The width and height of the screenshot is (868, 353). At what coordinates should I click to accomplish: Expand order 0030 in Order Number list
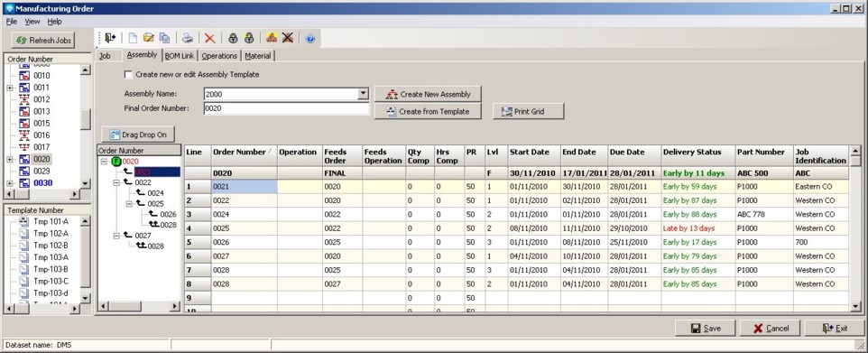(x=10, y=183)
